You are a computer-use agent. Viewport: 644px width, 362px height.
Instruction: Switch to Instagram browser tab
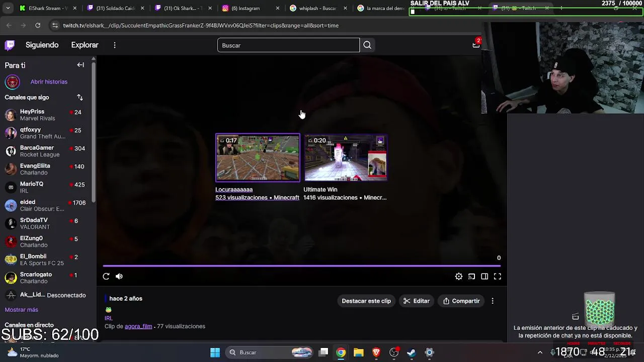pos(251,8)
